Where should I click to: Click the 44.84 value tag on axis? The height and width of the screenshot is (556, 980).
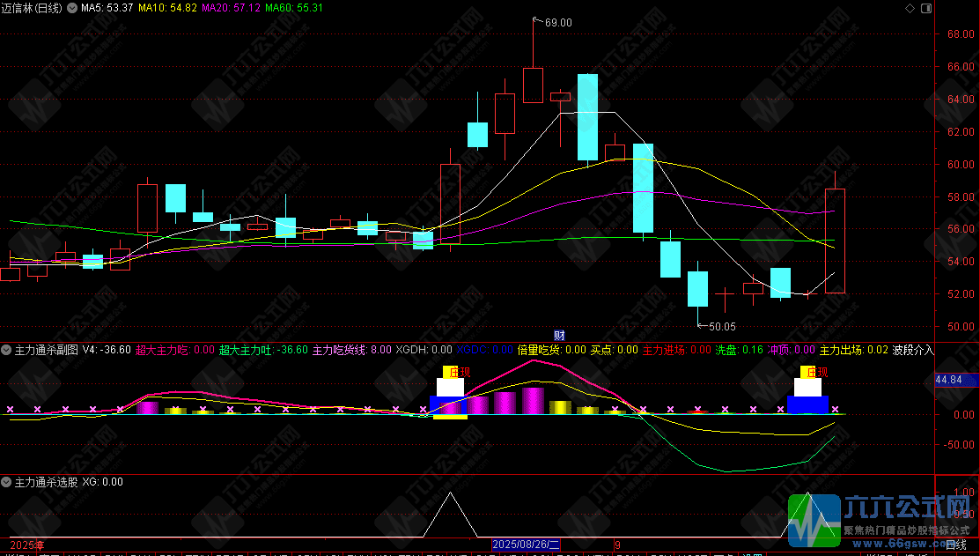pos(949,380)
